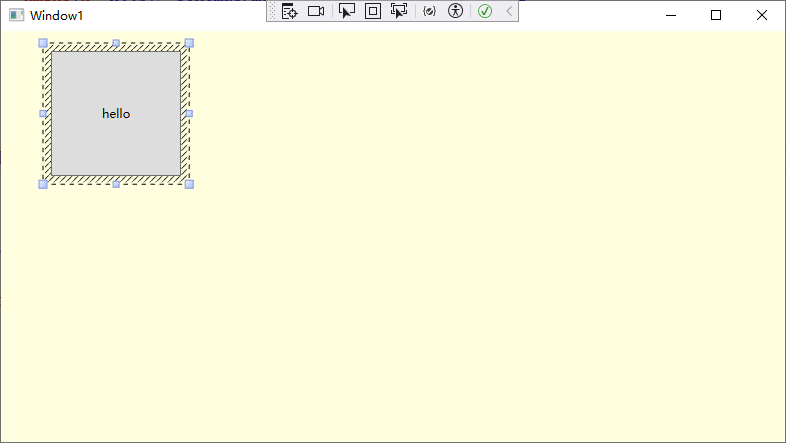Click the Window1 title bar app icon
Viewport: 786px width, 443px height.
17,15
